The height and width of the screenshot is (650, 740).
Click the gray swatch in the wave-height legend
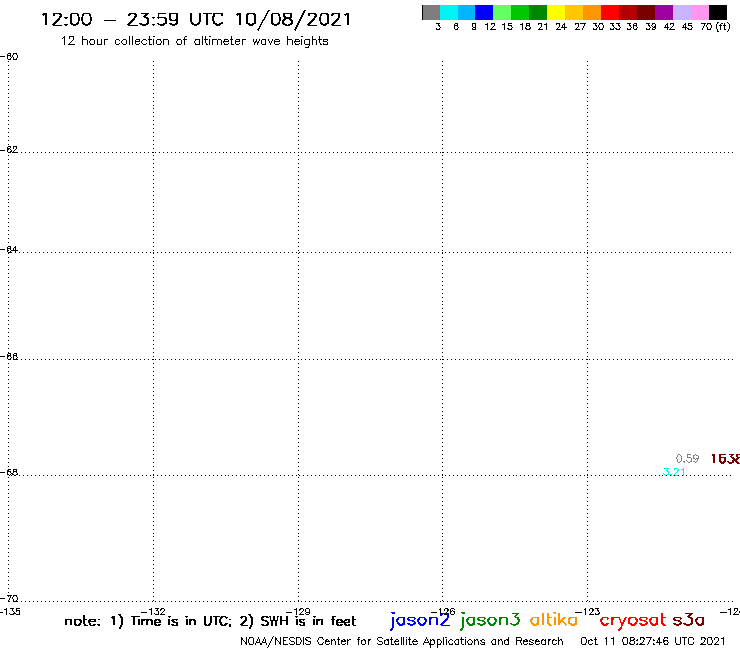click(x=431, y=12)
